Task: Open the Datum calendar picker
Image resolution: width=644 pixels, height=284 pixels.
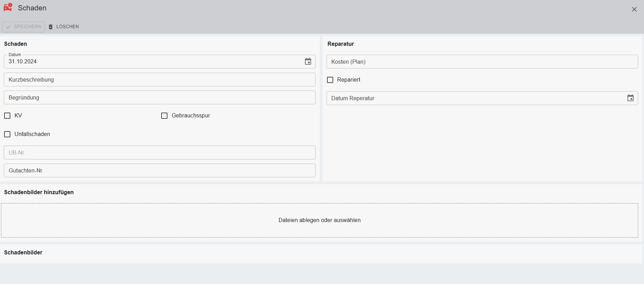Action: tap(308, 62)
